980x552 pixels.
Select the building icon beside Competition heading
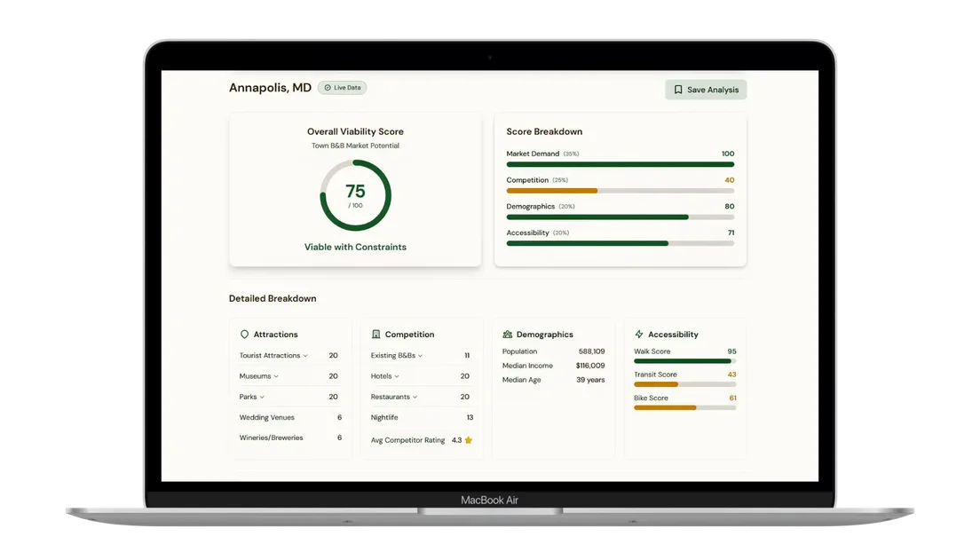pos(376,334)
